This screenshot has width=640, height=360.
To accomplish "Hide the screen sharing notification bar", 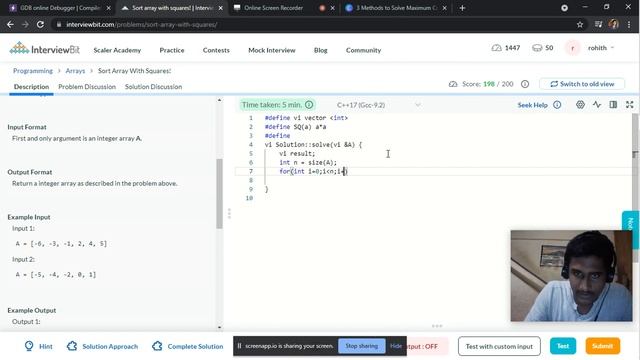I will pyautogui.click(x=396, y=346).
